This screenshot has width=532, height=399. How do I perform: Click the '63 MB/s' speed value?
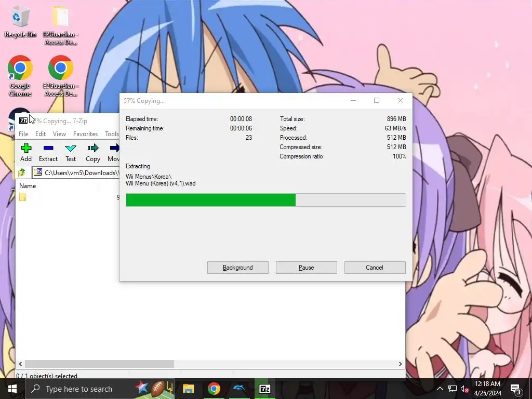[x=395, y=128]
